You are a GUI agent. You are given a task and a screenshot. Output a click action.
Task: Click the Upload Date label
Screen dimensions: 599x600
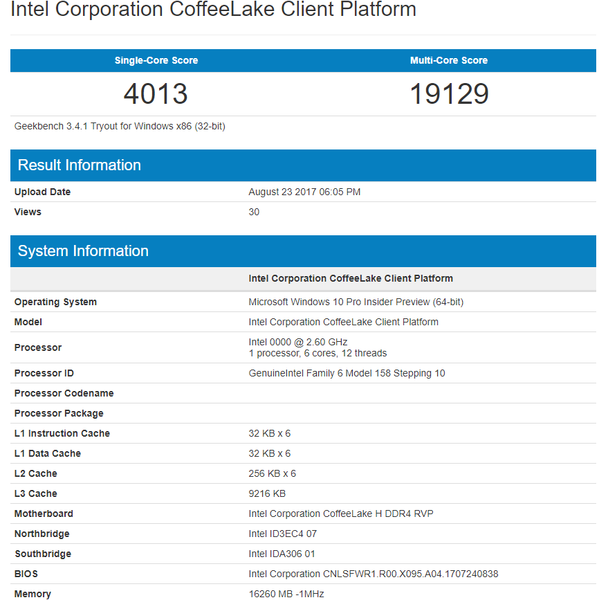[x=42, y=192]
